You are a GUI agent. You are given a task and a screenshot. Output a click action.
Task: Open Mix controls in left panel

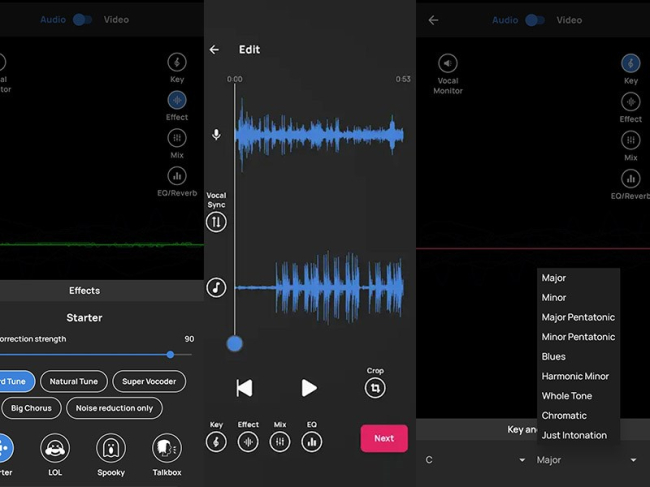coord(177,138)
